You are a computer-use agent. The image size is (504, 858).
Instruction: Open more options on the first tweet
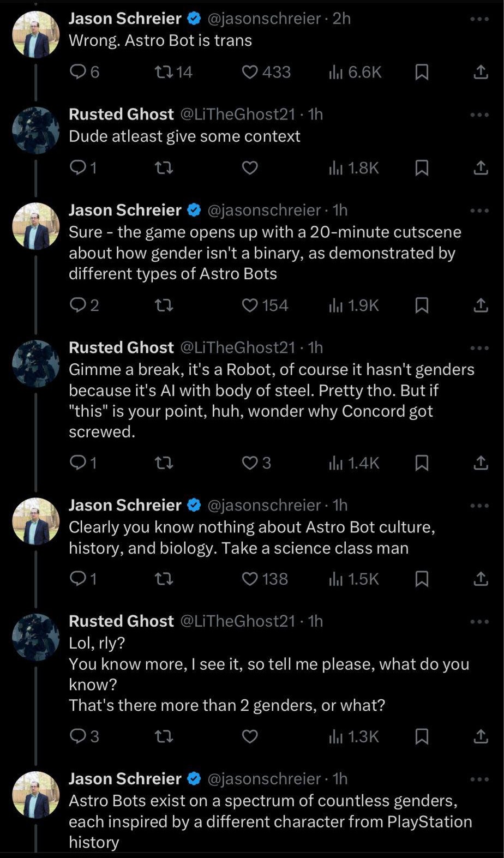click(479, 19)
